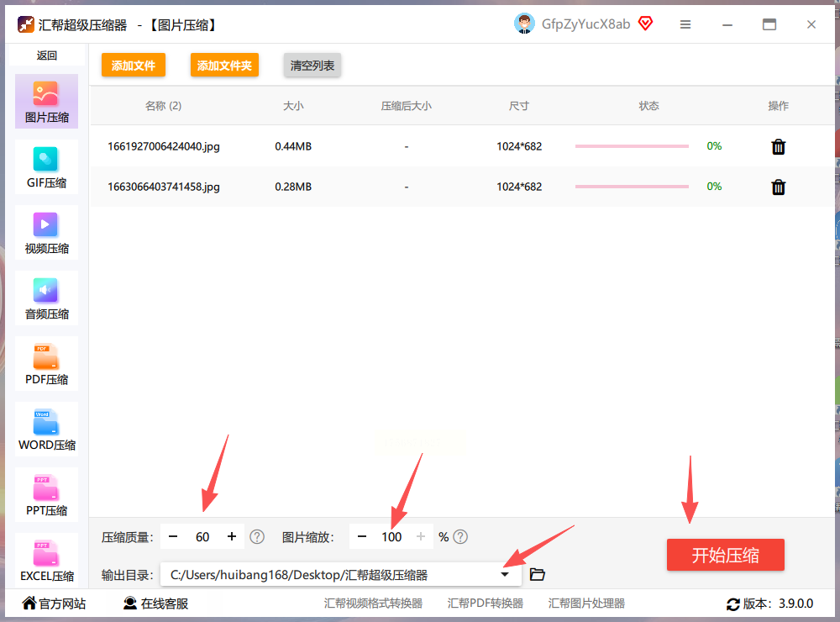Click the version number 3.9.0.0
This screenshot has height=622, width=840.
click(795, 604)
